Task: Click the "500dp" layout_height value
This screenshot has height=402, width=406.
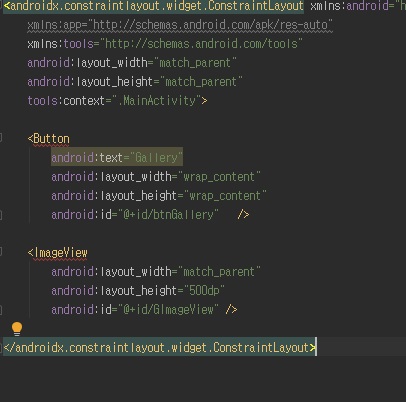Action: (204, 291)
